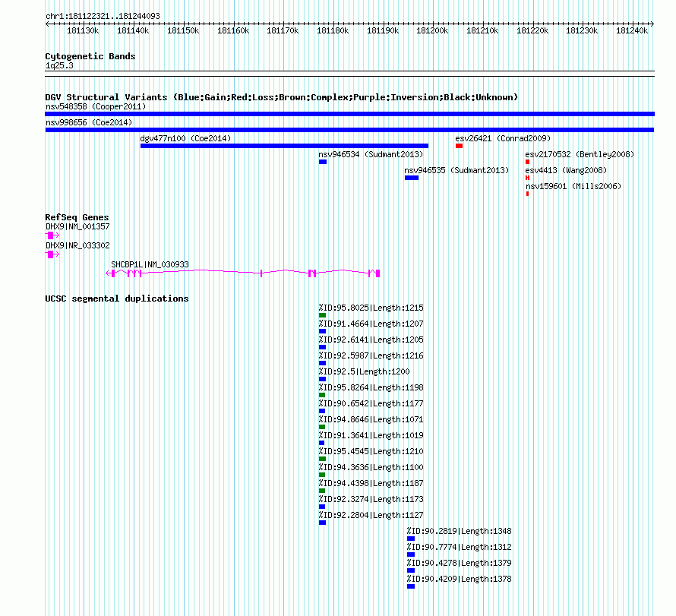Click the dgv477n100 (Coe2014) label
The height and width of the screenshot is (616, 676).
pyautogui.click(x=186, y=138)
